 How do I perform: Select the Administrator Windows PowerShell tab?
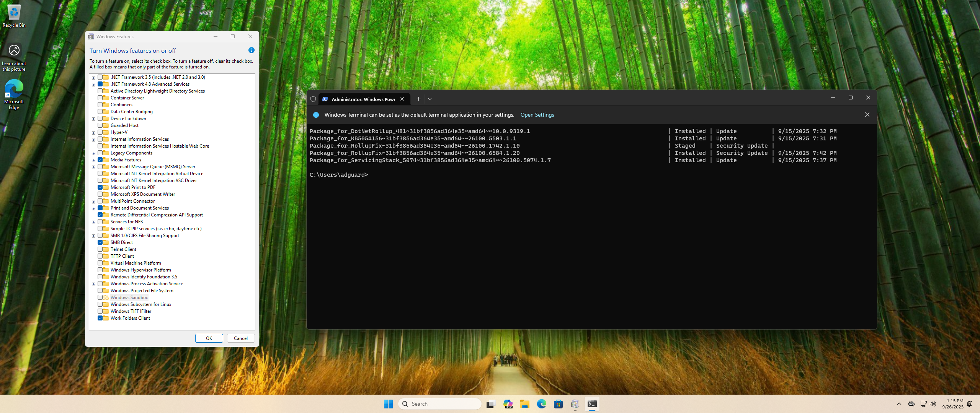click(362, 99)
